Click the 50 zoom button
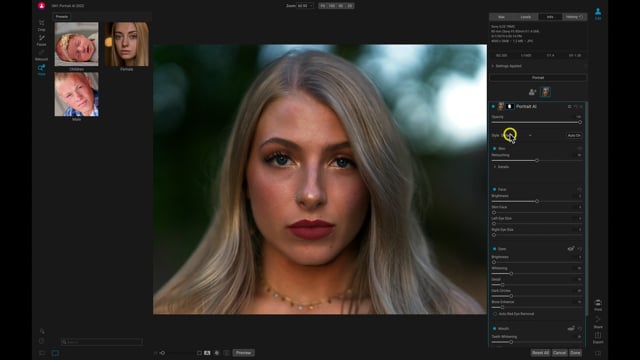 coord(341,6)
